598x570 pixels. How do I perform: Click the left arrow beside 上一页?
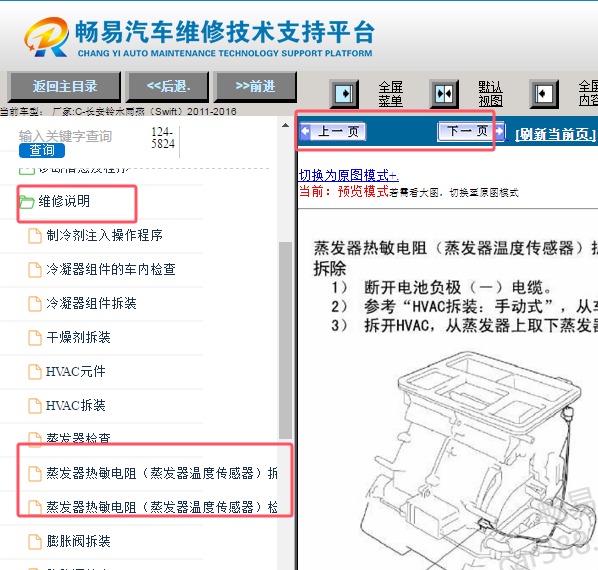coord(305,132)
